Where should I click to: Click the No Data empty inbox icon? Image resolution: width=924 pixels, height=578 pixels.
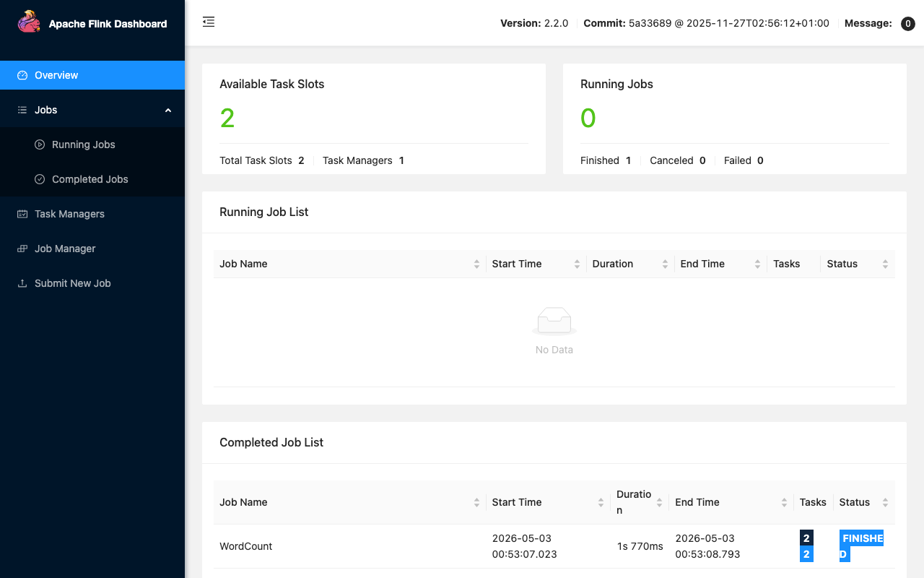(554, 322)
